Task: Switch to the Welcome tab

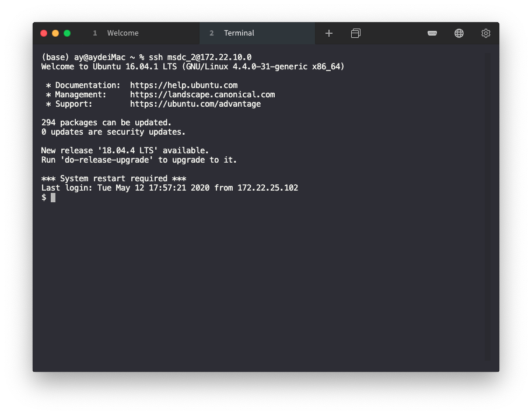Action: point(123,33)
